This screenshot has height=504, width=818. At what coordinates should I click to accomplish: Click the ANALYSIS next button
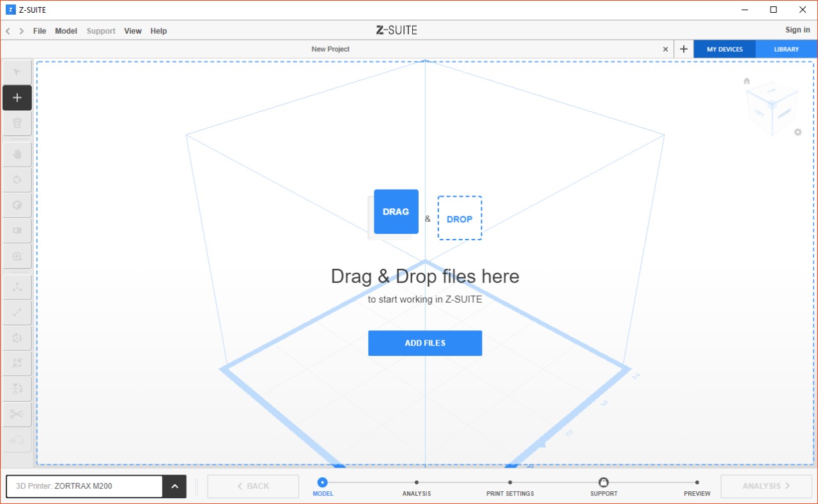click(x=766, y=486)
